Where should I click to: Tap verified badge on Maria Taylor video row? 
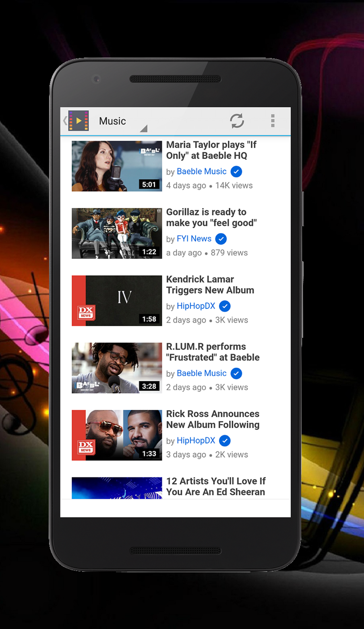coord(236,172)
